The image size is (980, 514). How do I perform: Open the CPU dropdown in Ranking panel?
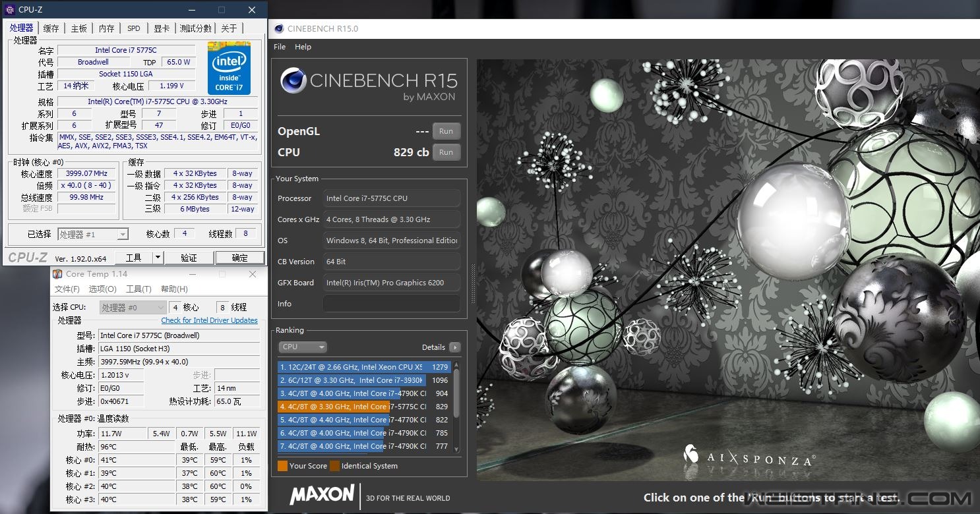pos(303,347)
